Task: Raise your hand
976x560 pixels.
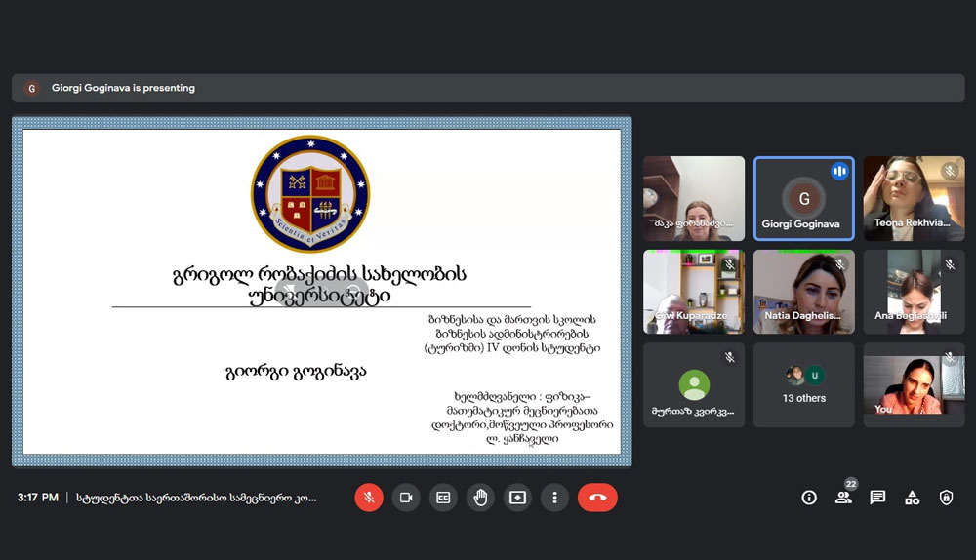Action: click(480, 498)
